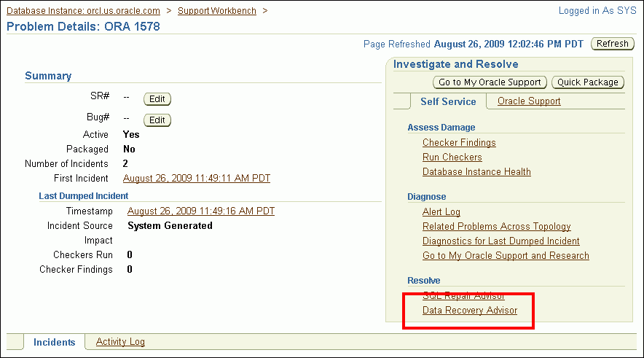
Task: Click the Database Instance breadcrumb link
Action: (x=83, y=11)
